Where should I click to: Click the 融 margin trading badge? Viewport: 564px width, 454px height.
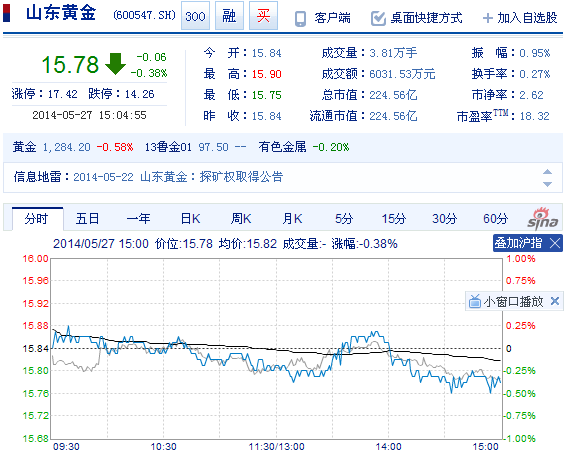coord(229,16)
